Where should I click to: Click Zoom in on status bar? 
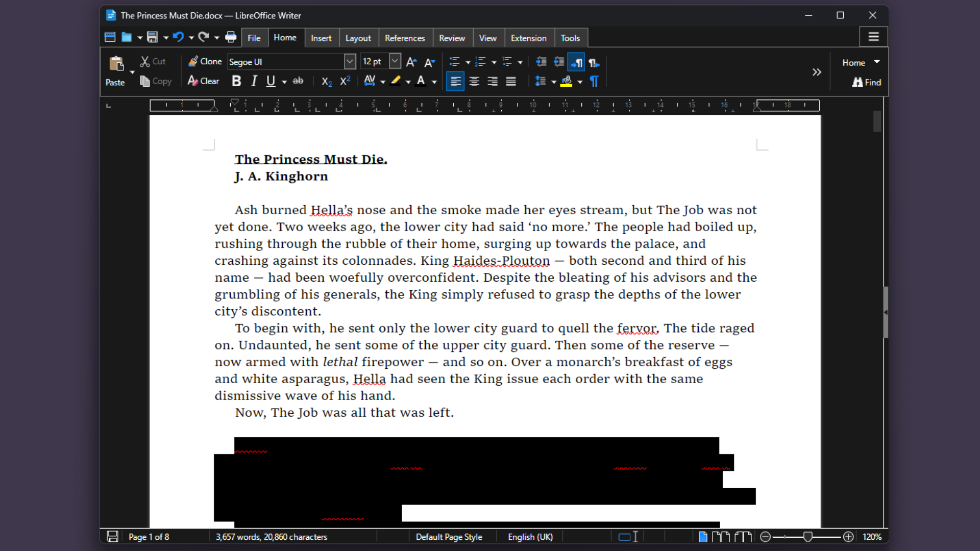(849, 536)
